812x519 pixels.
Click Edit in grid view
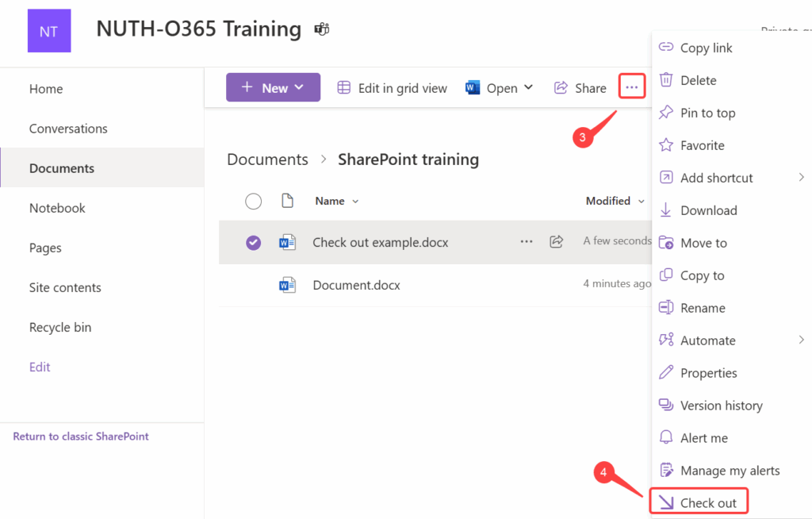pos(392,88)
